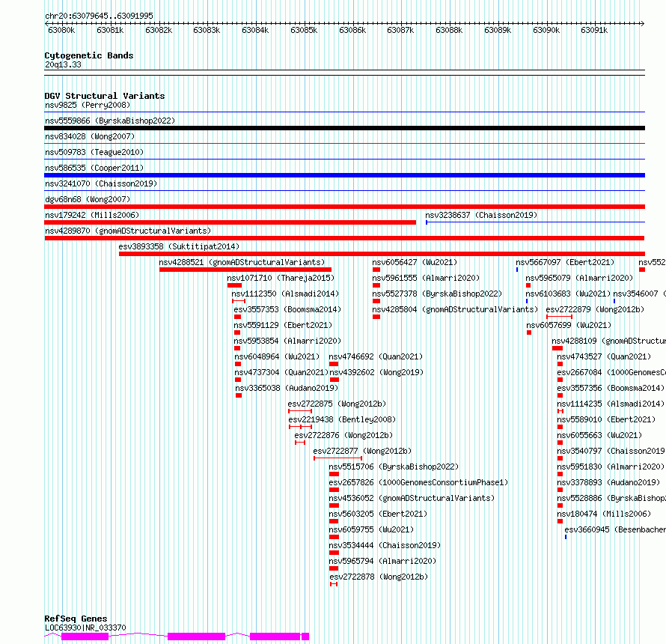Select nsv5515706 (ByrskaBishop2022) label
This screenshot has height=644, width=666.
(394, 467)
